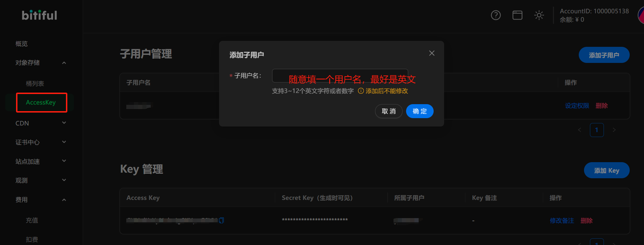Image resolution: width=644 pixels, height=245 pixels.
Task: Open the 概览 menu item
Action: coord(22,44)
